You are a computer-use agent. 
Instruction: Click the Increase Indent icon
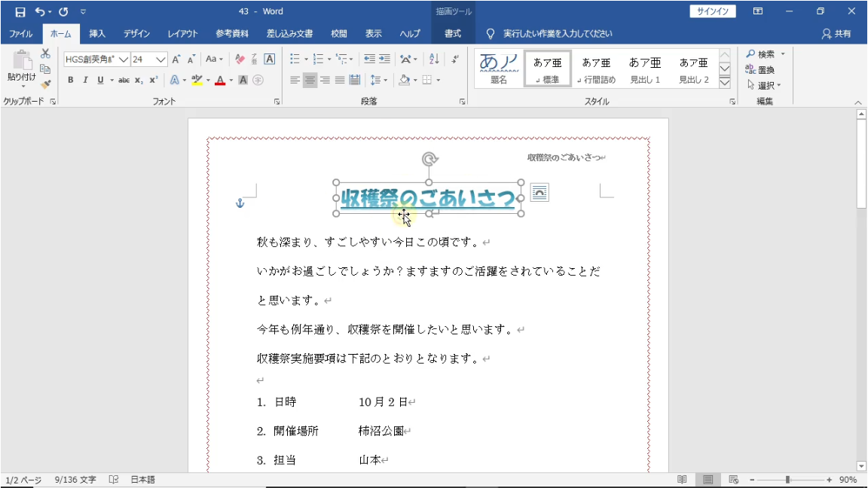pos(385,59)
